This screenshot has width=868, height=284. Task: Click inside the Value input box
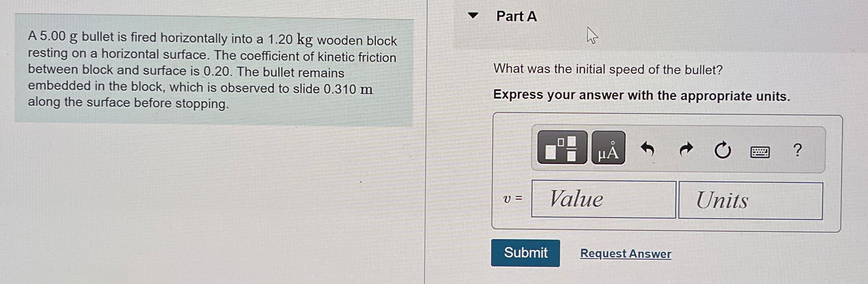pos(603,199)
